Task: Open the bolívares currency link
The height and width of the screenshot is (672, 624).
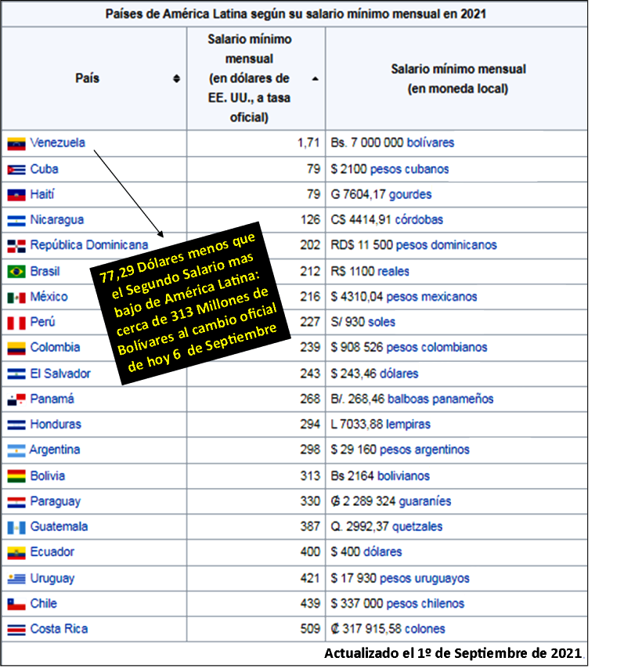Action: coord(424,143)
